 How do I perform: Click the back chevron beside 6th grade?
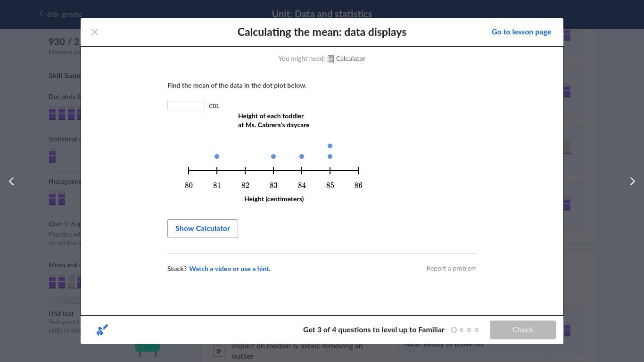tap(41, 14)
